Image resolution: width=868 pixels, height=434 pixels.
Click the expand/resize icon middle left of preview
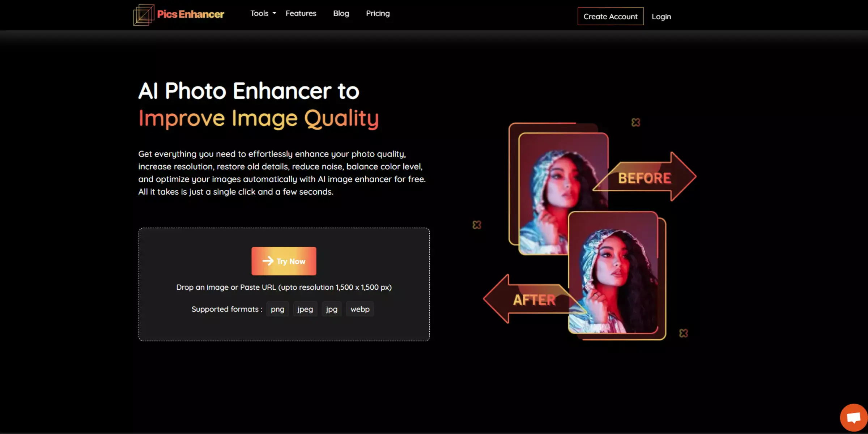click(x=477, y=225)
